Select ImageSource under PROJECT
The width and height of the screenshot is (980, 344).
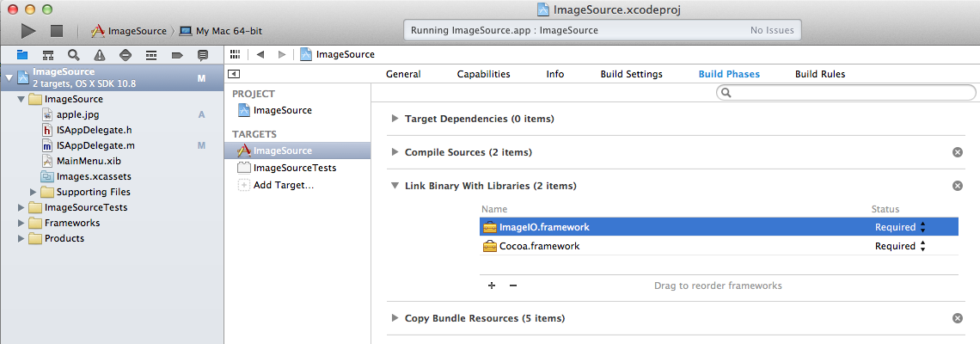(x=275, y=110)
